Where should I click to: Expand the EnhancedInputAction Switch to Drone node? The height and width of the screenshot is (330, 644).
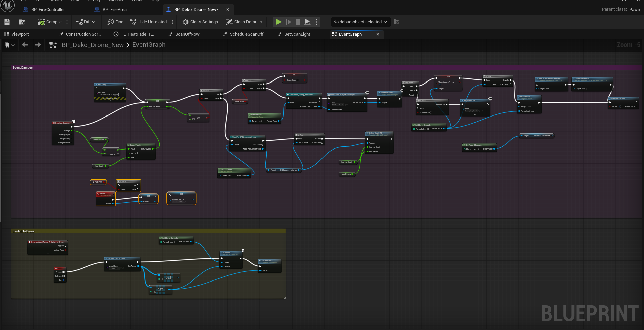[x=48, y=253]
